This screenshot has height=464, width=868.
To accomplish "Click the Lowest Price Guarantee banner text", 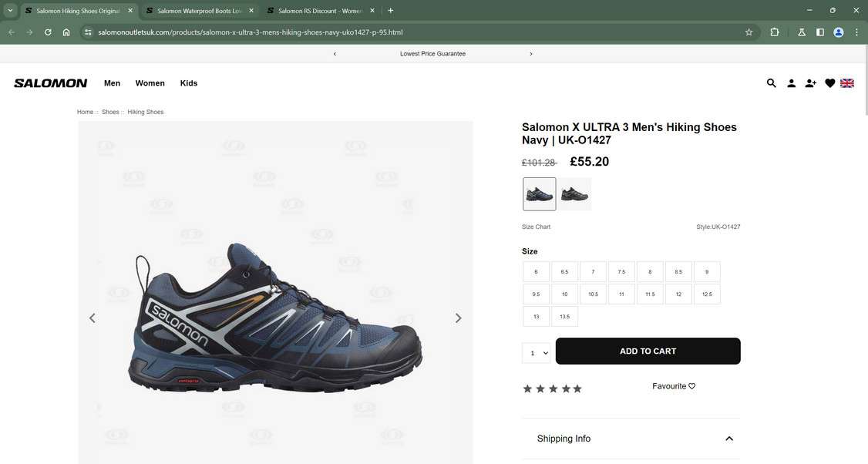I will pos(433,54).
